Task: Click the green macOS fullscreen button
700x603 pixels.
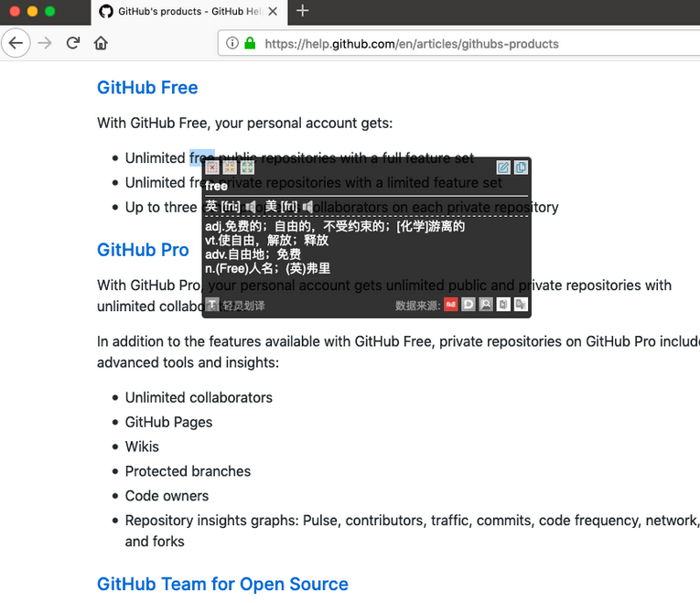Action: tap(50, 11)
